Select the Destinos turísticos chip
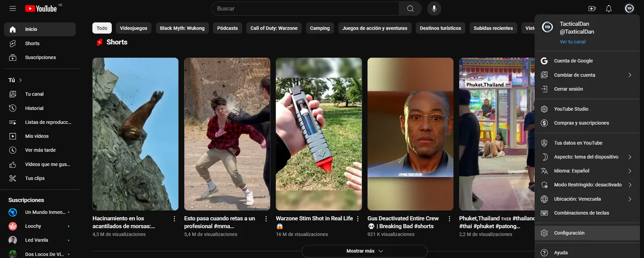 click(x=440, y=28)
